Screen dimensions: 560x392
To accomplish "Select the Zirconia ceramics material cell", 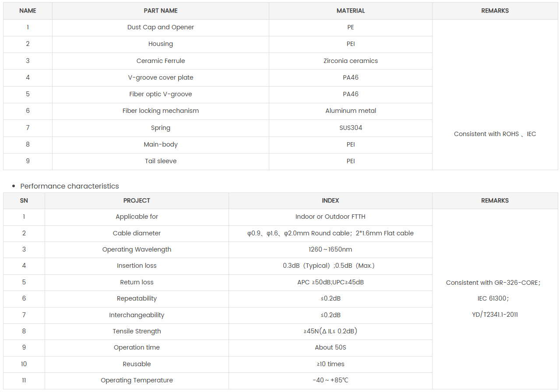I will (x=350, y=61).
